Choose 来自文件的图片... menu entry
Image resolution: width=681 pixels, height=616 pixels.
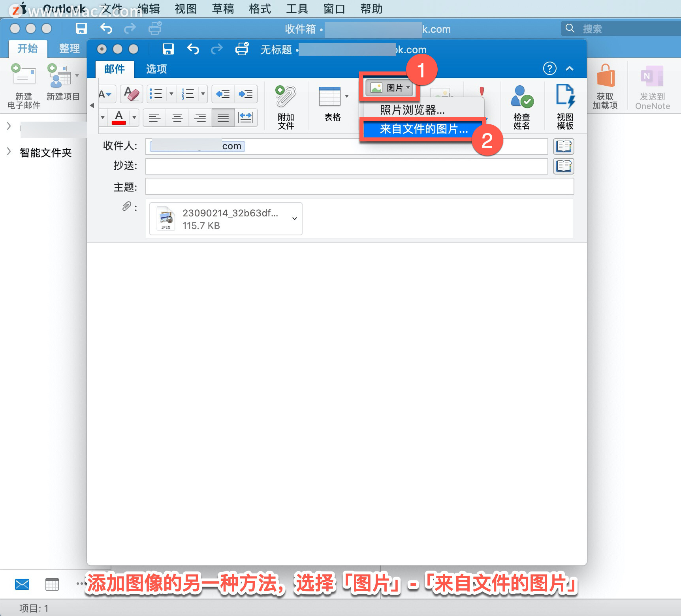(423, 129)
